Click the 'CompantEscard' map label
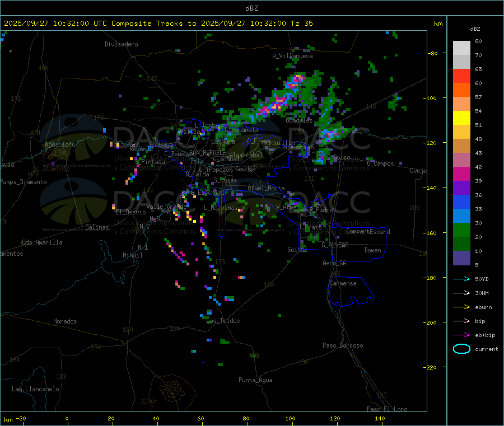 tap(368, 232)
